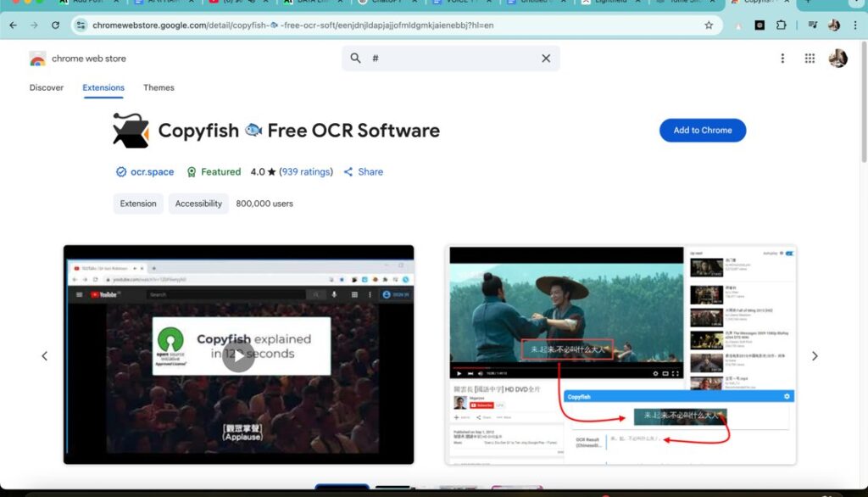This screenshot has width=868, height=497.
Task: Reload the current page
Action: pos(55,25)
